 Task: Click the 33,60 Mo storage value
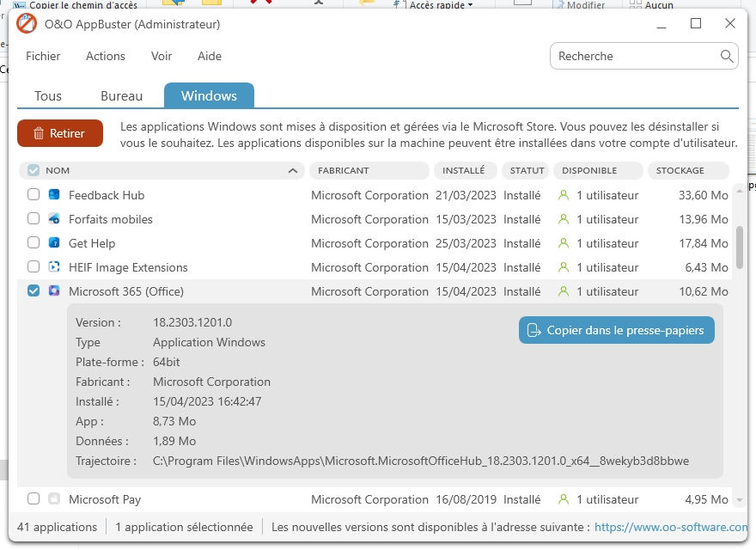click(703, 195)
